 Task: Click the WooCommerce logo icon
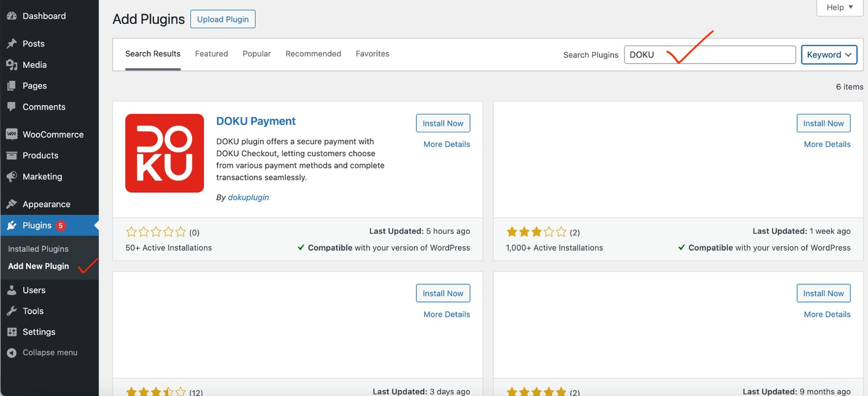coord(11,135)
